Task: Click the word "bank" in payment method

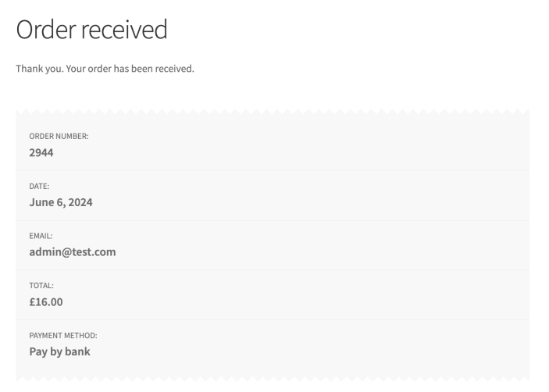Action: [x=77, y=351]
